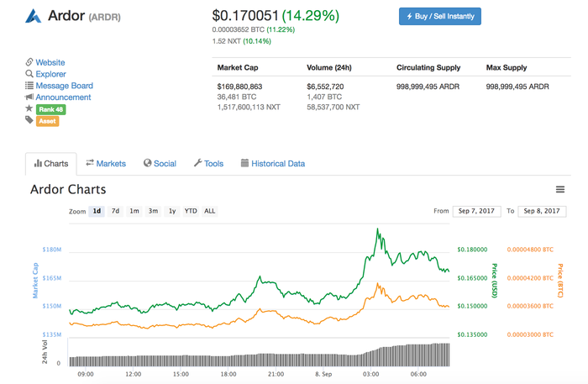588x384 pixels.
Task: Set chart zoom to YTD
Action: click(191, 211)
